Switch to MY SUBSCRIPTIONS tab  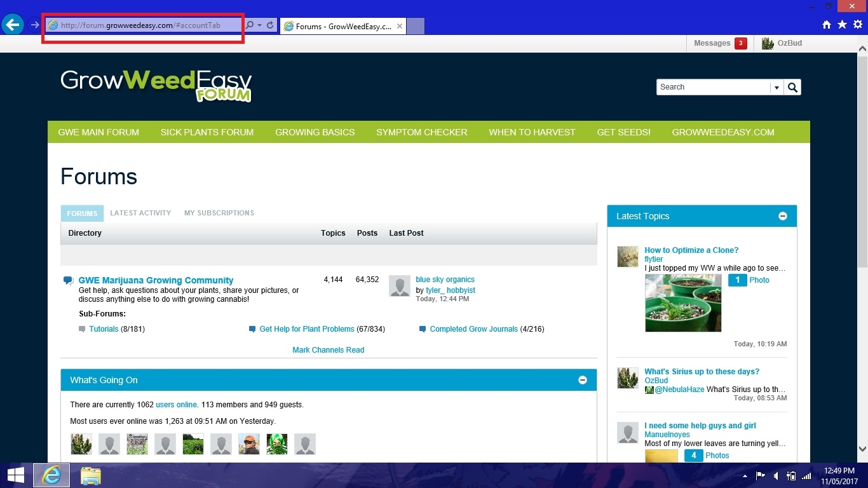(219, 213)
